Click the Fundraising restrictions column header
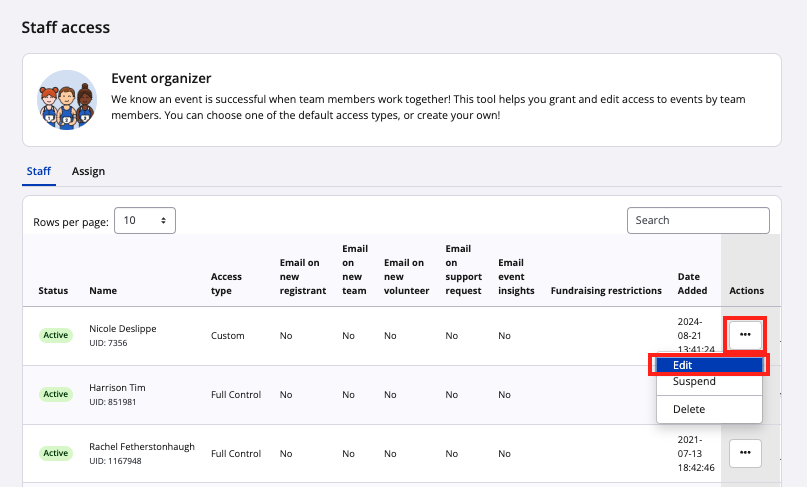 pos(606,291)
